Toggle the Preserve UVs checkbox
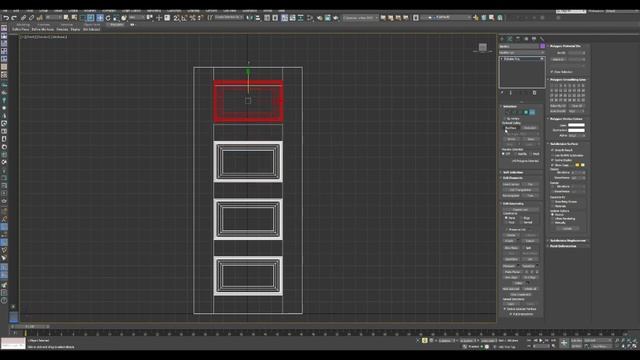Screen dimensions: 640x360 (x=507, y=230)
